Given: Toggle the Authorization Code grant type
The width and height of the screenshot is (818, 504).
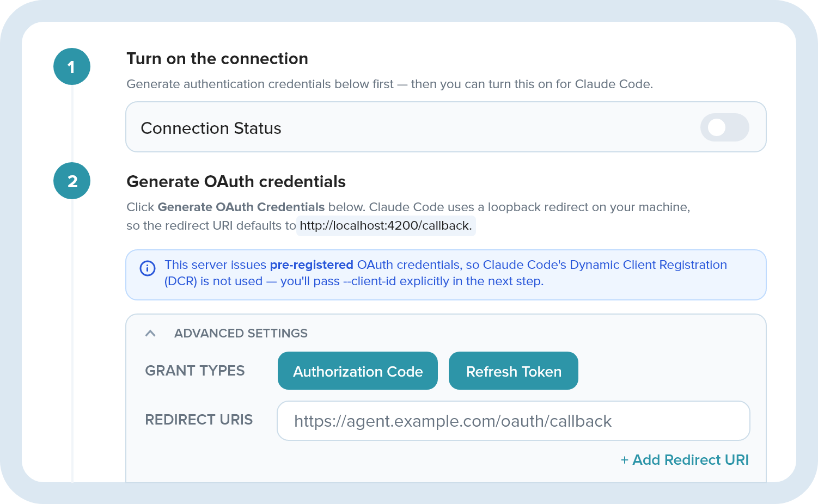Looking at the screenshot, I should point(358,371).
